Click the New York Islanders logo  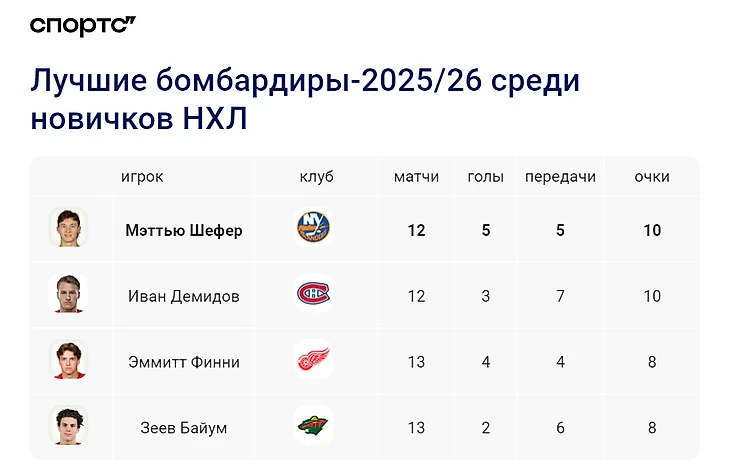313,227
